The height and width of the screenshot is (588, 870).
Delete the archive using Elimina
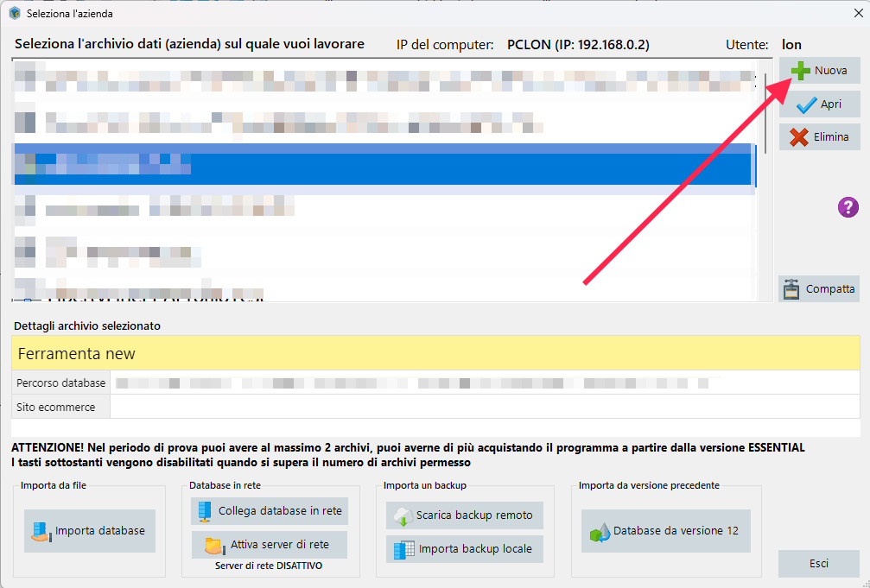(x=819, y=136)
